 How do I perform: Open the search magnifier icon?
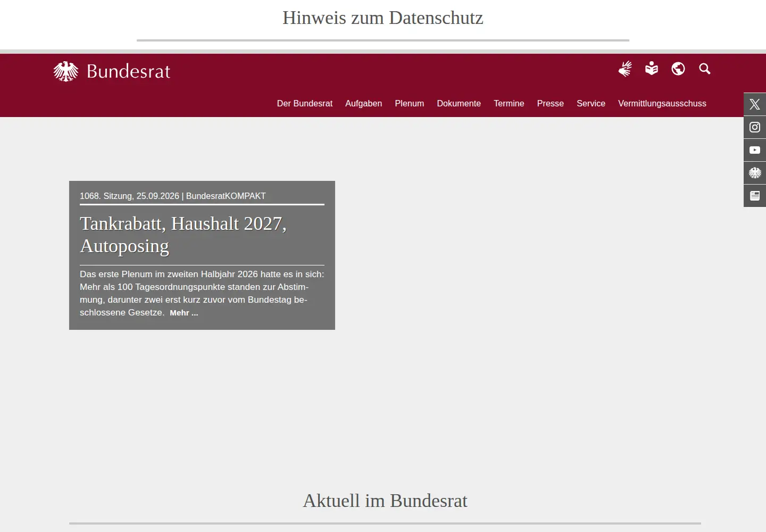tap(705, 69)
